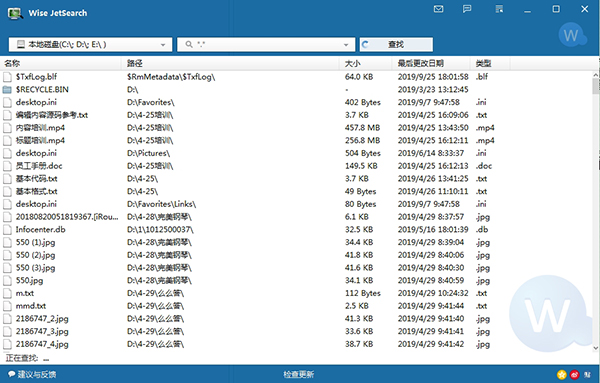
Task: Click file icon of 550.jpg
Action: tap(7, 280)
